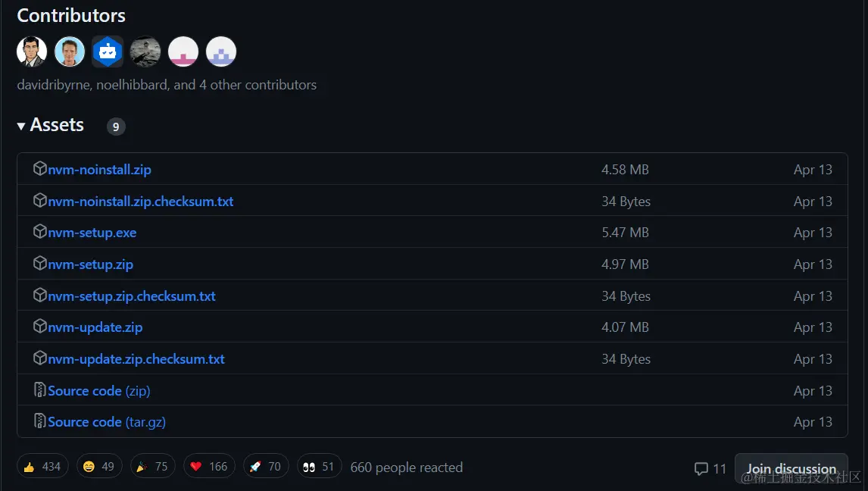The image size is (868, 491).
Task: Click the purple identicon contributor avatar
Action: [x=221, y=52]
